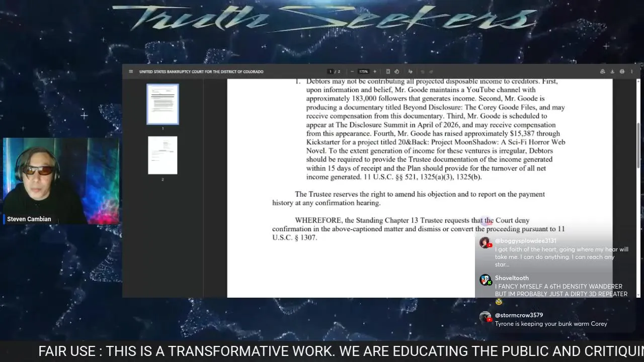
Task: Click the 175% zoom level field
Action: (363, 71)
